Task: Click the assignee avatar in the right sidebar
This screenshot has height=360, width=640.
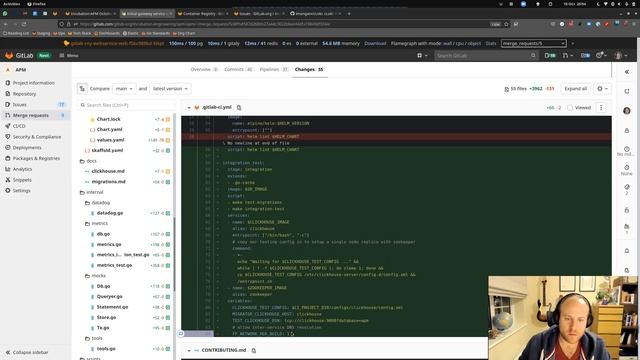Action: (x=627, y=111)
